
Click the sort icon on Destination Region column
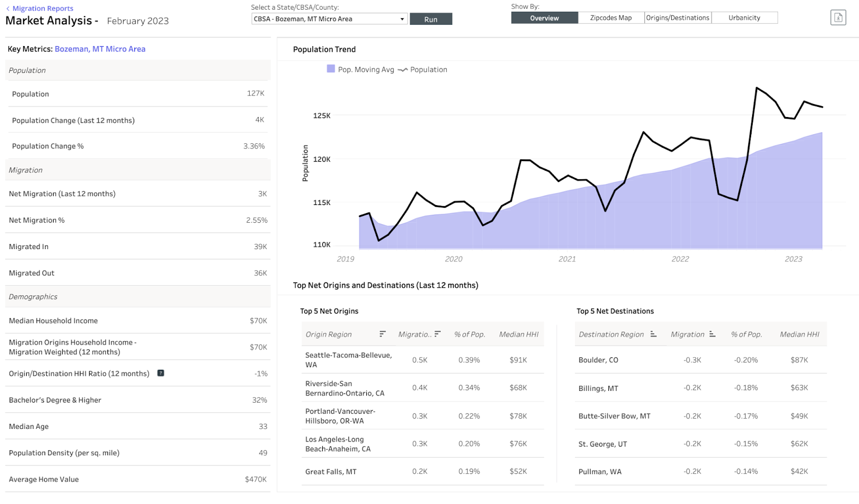(653, 334)
